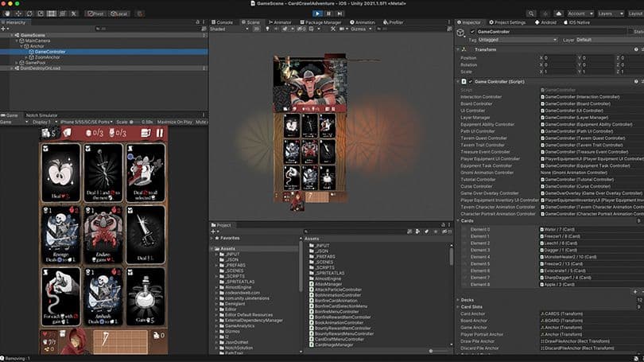Open the Shaded draw mode dropdown
This screenshot has width=644, height=362.
click(x=229, y=29)
